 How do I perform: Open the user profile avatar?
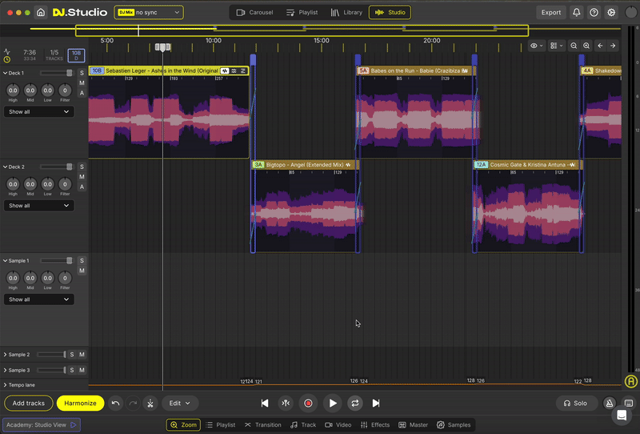point(631,12)
